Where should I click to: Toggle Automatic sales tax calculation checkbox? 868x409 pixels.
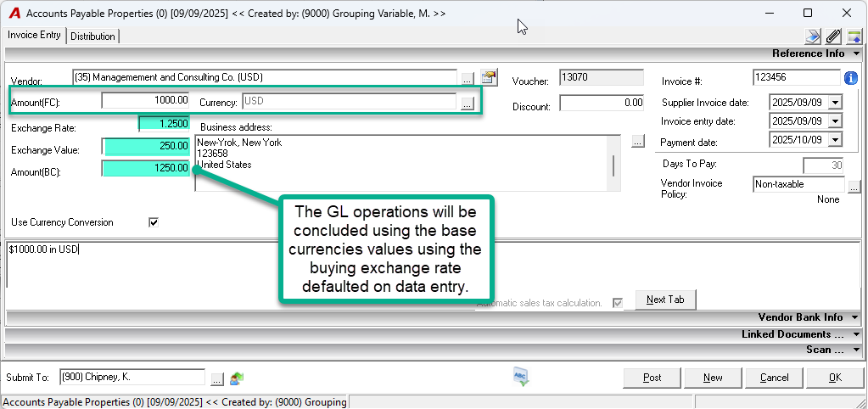coord(617,303)
